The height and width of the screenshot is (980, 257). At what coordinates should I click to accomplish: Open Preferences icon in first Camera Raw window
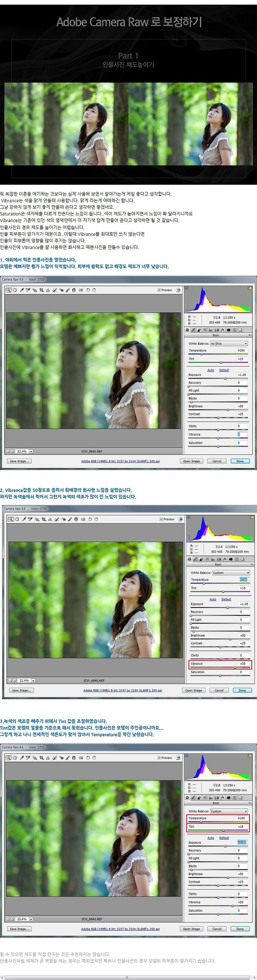click(x=81, y=290)
